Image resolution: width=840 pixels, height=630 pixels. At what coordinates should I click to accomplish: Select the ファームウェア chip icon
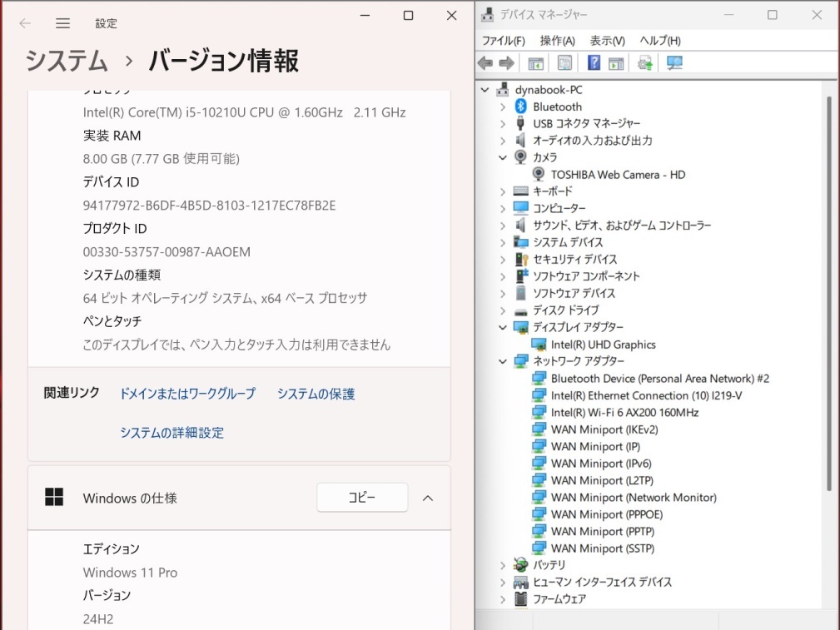(520, 599)
